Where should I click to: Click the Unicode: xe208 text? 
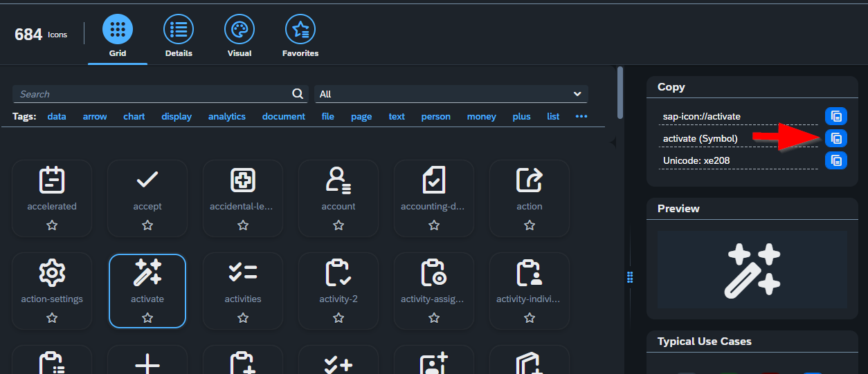pos(696,160)
